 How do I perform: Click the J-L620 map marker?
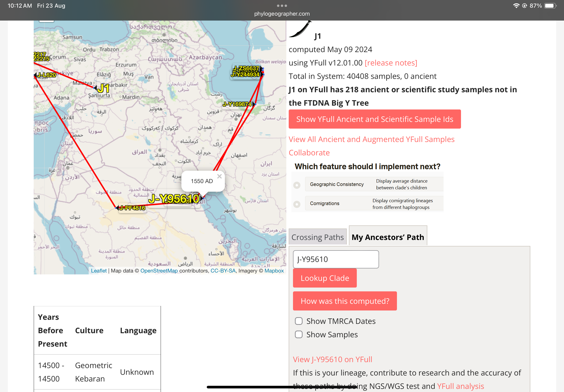coord(46,75)
